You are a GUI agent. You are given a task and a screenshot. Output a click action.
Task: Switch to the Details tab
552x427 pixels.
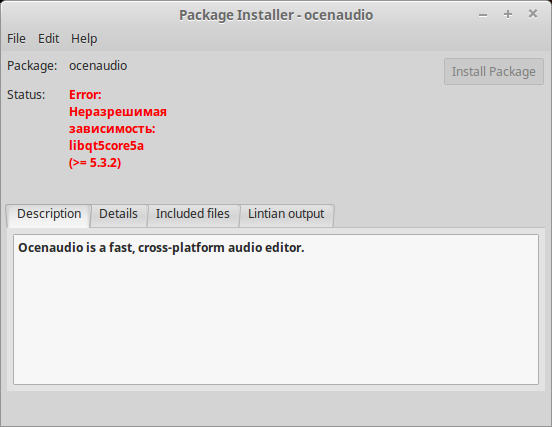(118, 214)
